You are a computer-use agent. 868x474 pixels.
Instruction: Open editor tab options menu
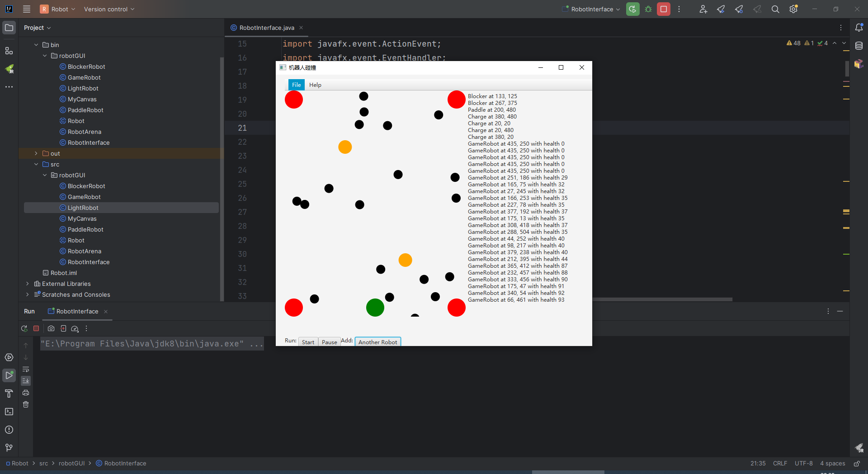click(841, 28)
